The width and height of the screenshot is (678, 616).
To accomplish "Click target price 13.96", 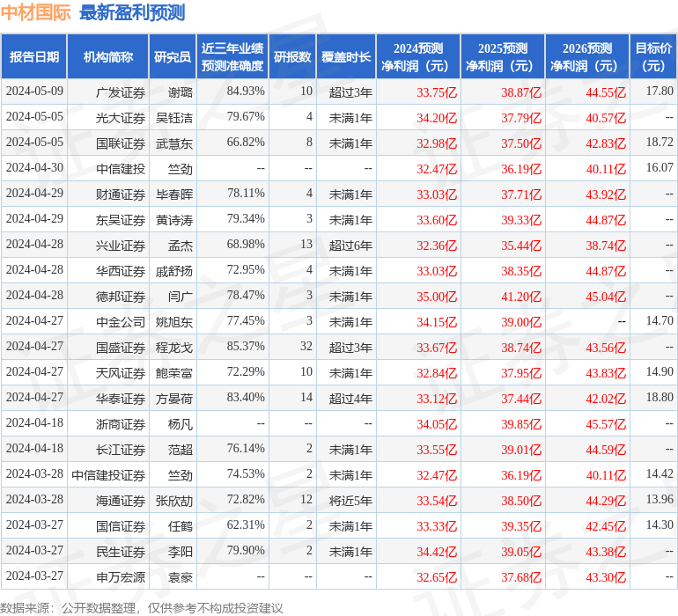I will (x=660, y=499).
